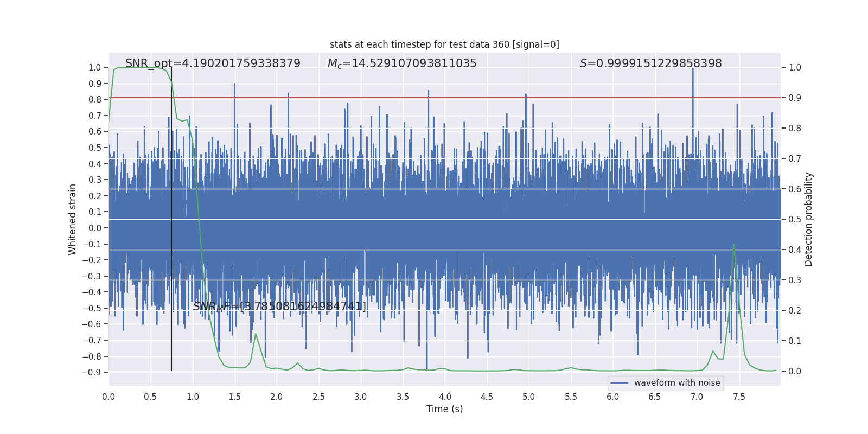Viewport: 868px width, 434px height.
Task: Click the 7.0 time axis tick label
Action: point(697,397)
